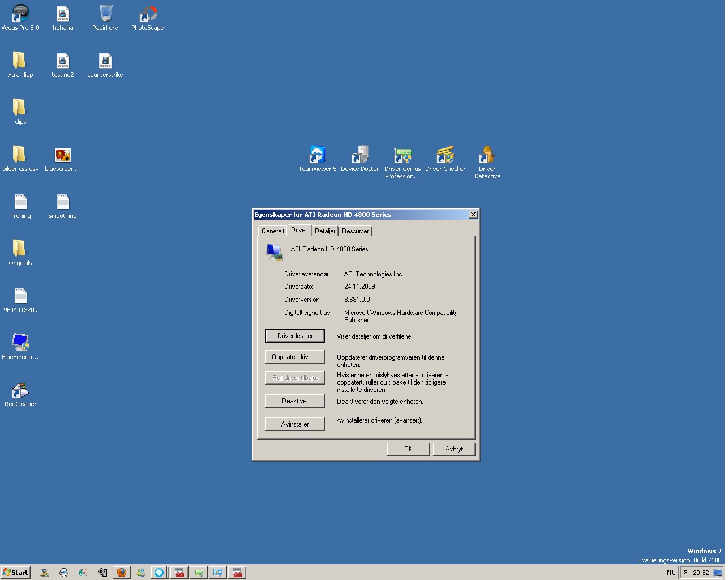The width and height of the screenshot is (728, 580).
Task: Switch to the Detaljer tab
Action: [325, 231]
